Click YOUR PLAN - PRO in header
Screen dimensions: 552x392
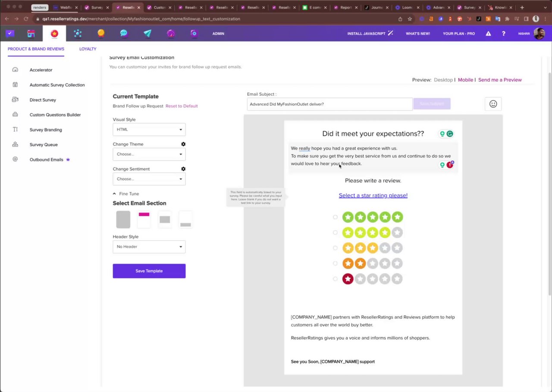459,34
